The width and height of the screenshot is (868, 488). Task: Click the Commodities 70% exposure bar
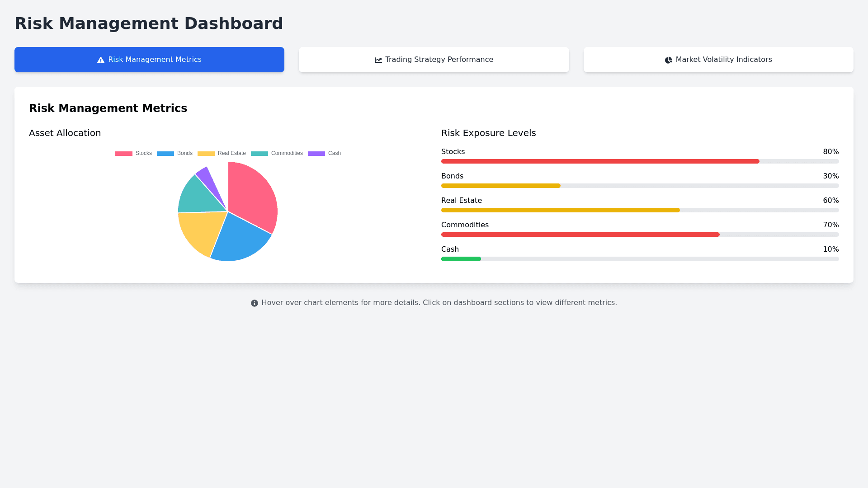click(x=580, y=235)
